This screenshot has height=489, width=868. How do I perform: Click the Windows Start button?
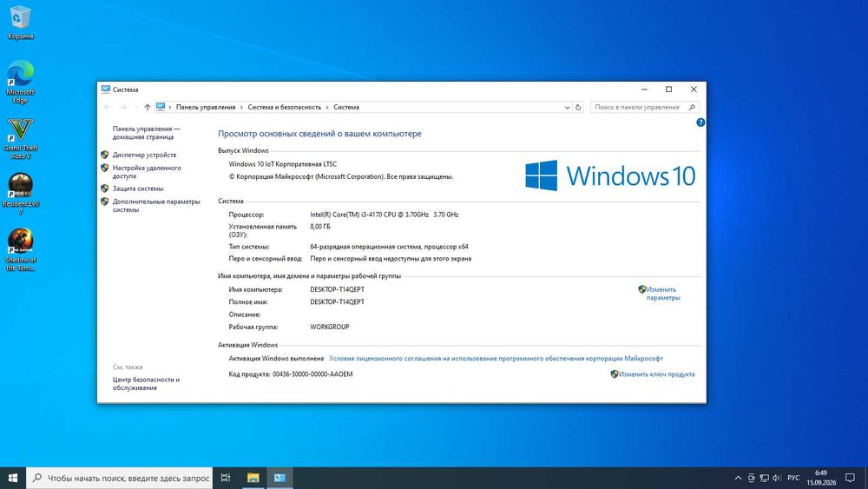(x=13, y=478)
